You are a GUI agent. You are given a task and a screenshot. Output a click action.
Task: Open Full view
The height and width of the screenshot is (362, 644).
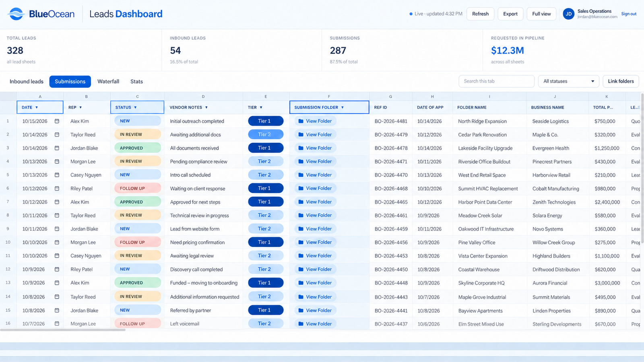(541, 14)
